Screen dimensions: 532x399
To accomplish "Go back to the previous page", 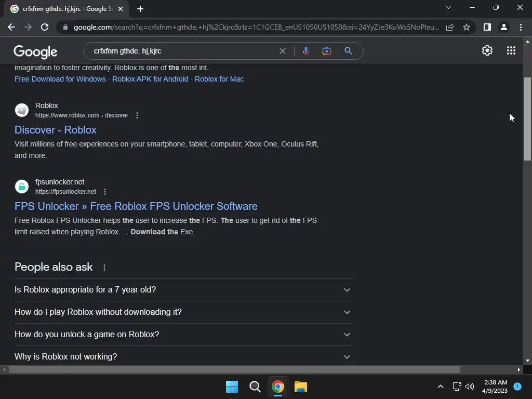I will point(11,27).
